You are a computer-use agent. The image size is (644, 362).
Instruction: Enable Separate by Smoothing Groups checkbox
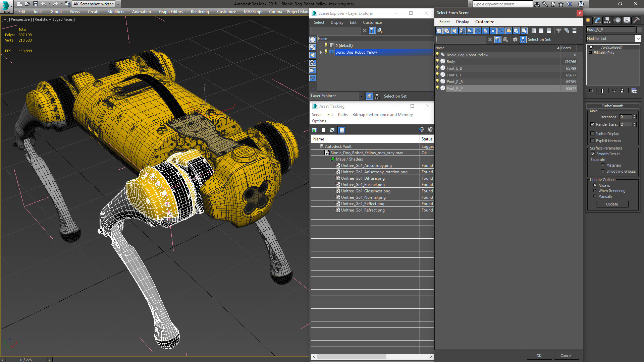click(x=603, y=171)
